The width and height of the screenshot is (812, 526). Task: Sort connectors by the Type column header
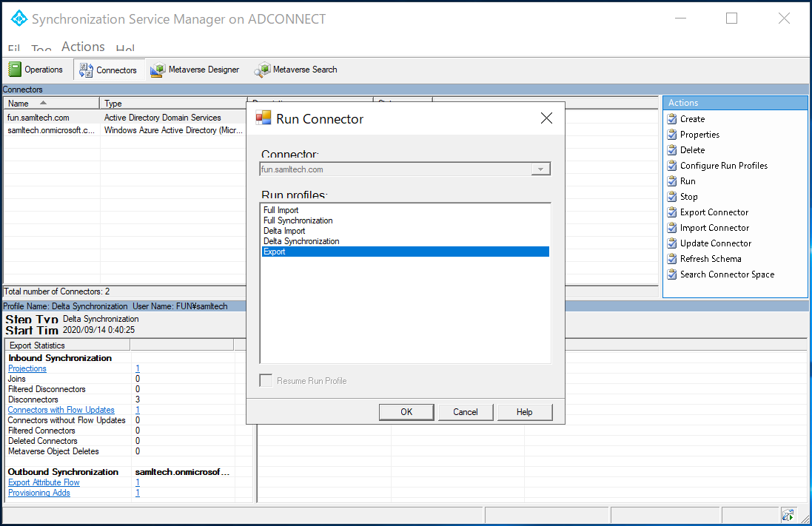pos(173,103)
